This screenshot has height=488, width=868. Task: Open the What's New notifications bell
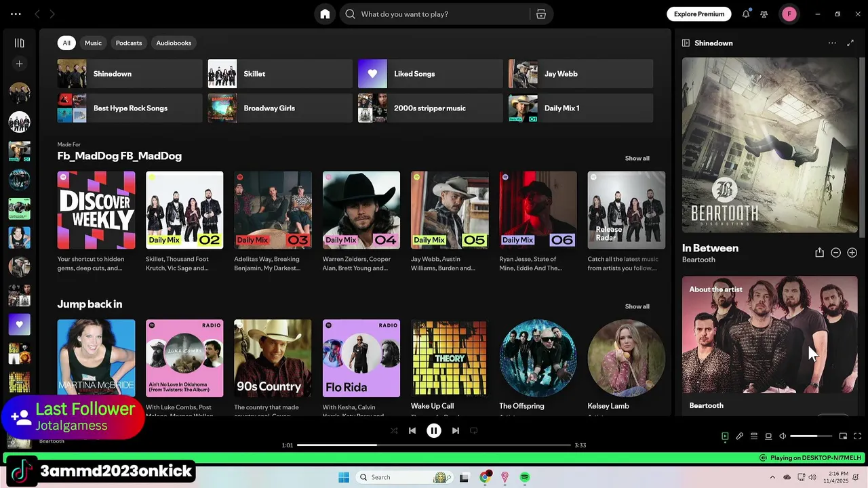(746, 14)
